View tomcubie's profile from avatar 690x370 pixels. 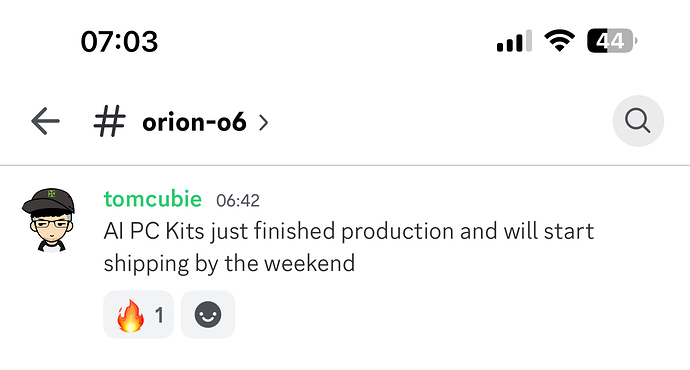pyautogui.click(x=49, y=220)
